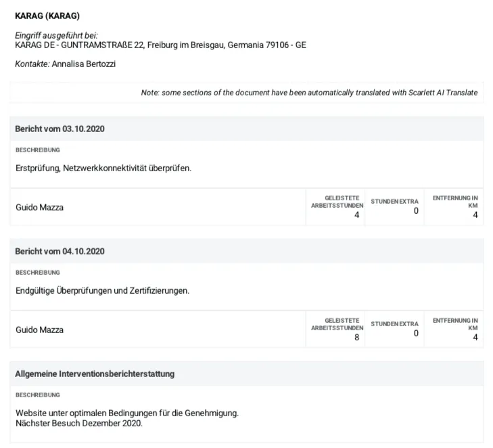Click the "Endgültige Überprüfungen und Zertifizierungen" description
This screenshot has width=493, height=448.
click(x=102, y=291)
